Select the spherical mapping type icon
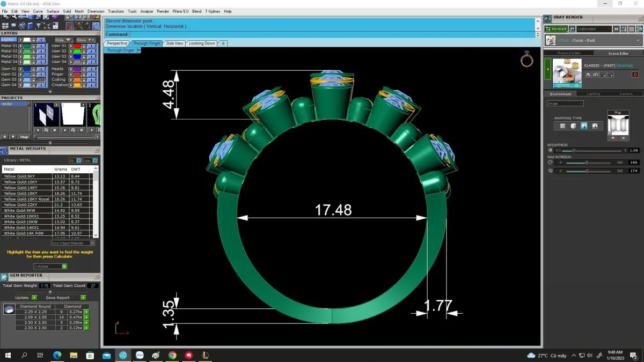644x362 pixels. 584,126
